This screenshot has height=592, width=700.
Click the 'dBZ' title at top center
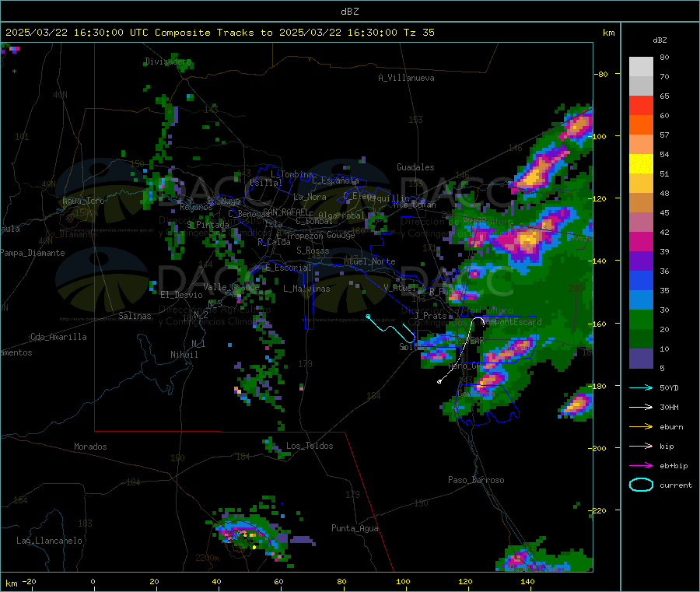coord(349,12)
